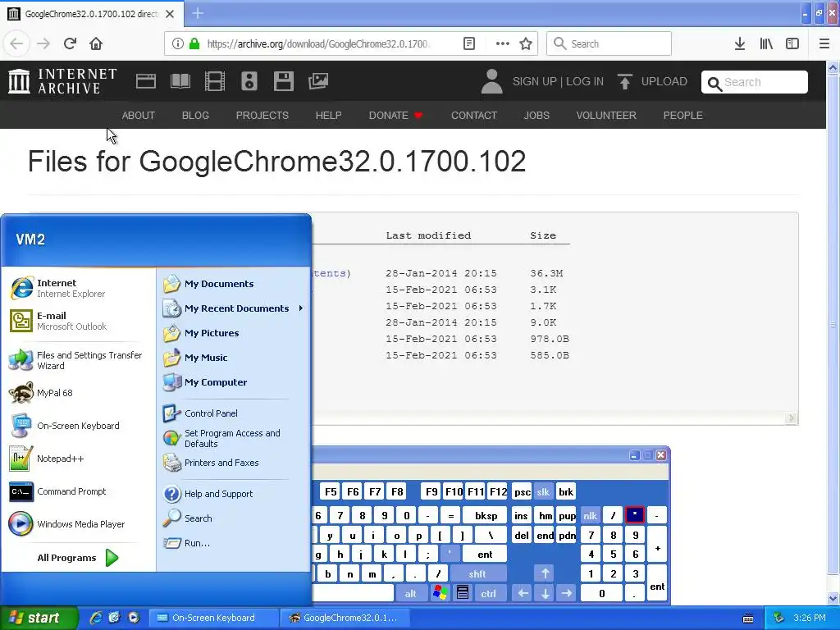This screenshot has width=840, height=630.
Task: Open Internet Archive video film icon
Action: click(x=214, y=81)
